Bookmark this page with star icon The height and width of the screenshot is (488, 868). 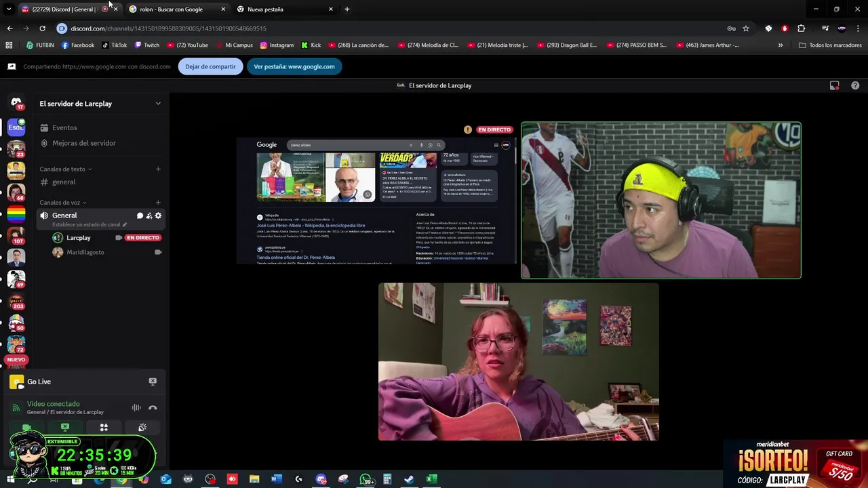click(746, 28)
